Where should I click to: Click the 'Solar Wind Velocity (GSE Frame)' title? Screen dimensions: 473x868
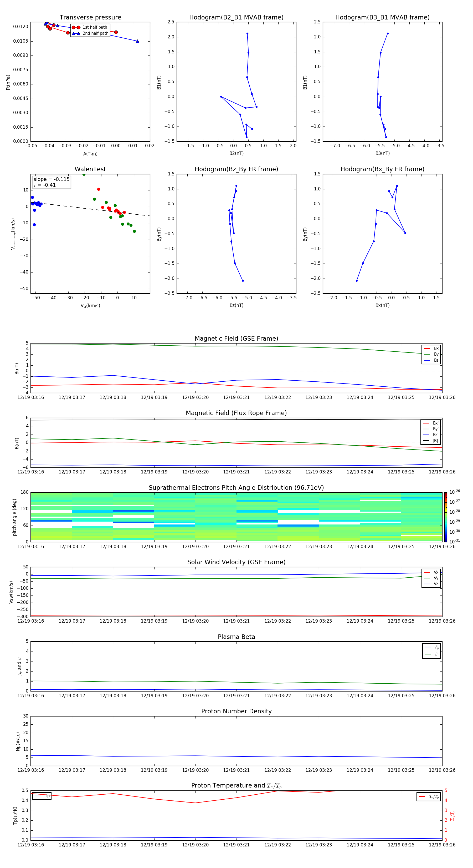236,562
